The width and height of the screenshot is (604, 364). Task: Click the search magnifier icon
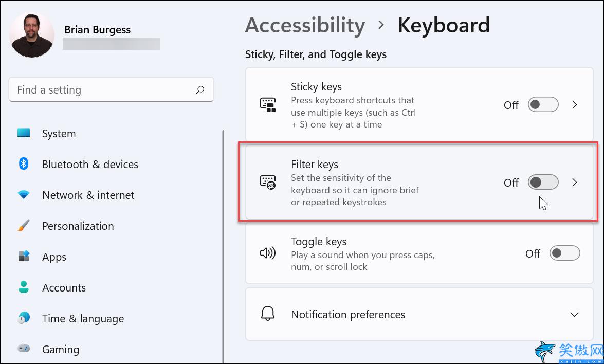200,90
